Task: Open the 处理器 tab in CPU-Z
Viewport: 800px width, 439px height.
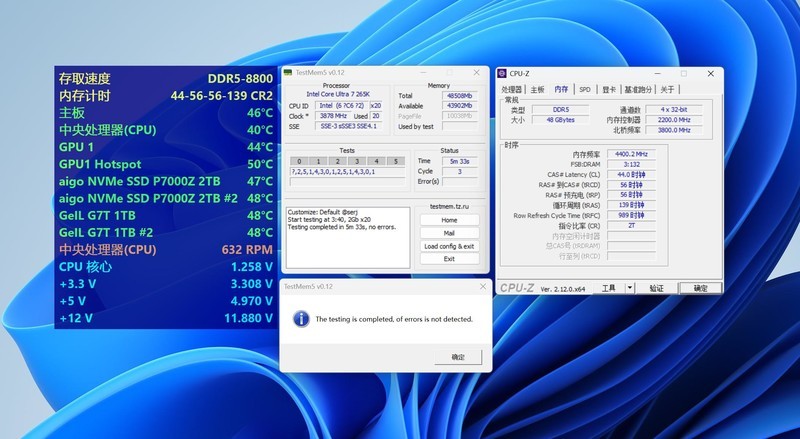Action: click(512, 89)
